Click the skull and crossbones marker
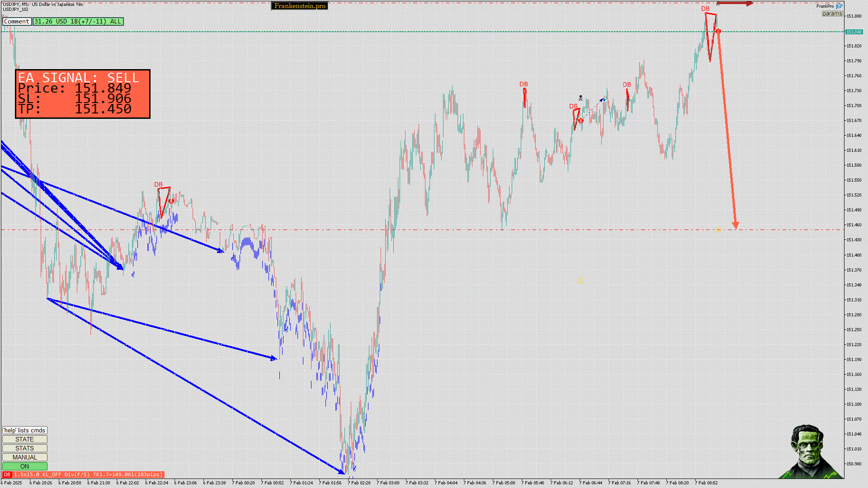Image resolution: width=868 pixels, height=488 pixels. click(x=580, y=98)
